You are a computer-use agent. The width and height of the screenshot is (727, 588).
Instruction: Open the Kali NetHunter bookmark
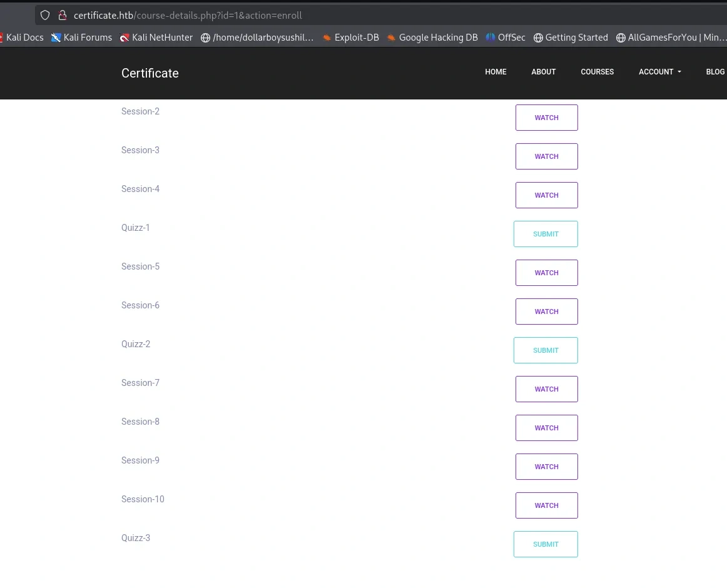156,38
